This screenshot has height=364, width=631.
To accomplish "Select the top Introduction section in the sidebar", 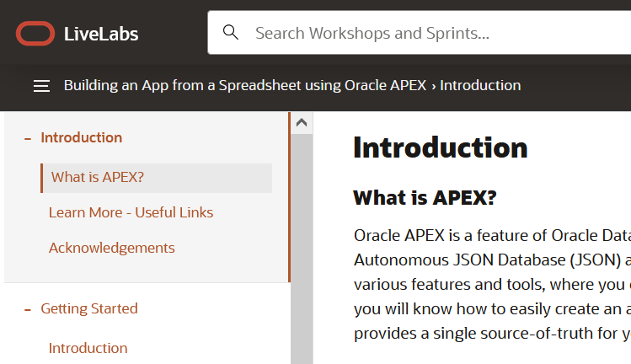I will 82,137.
